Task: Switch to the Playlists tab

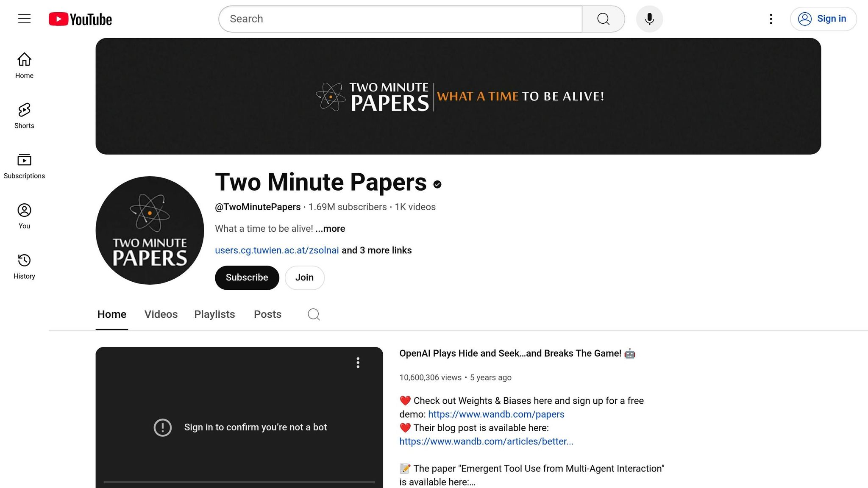Action: 214,314
